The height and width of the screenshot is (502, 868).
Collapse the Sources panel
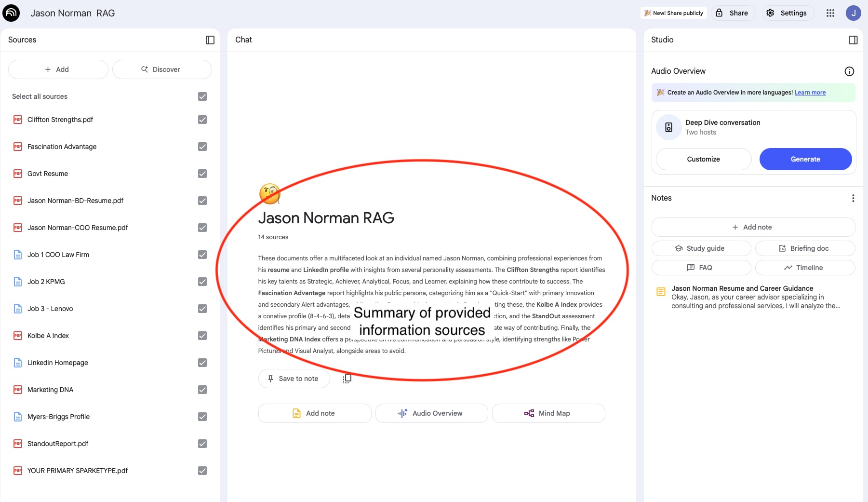click(210, 40)
